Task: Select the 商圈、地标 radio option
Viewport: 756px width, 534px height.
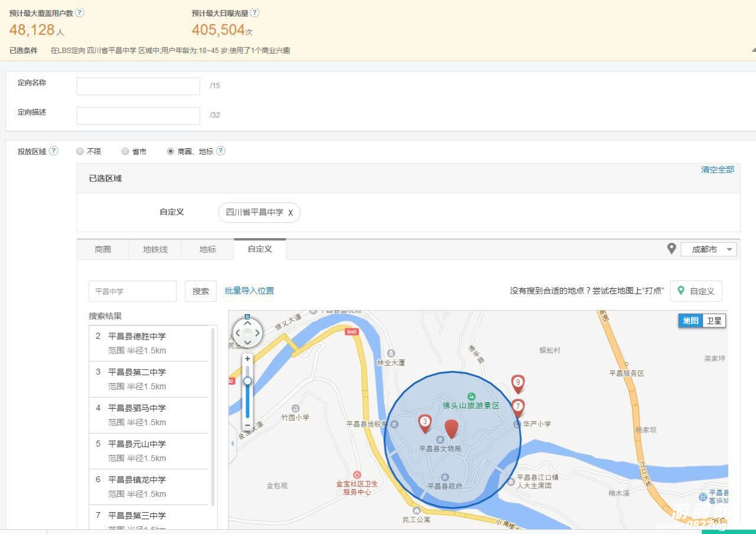Action: tap(171, 151)
